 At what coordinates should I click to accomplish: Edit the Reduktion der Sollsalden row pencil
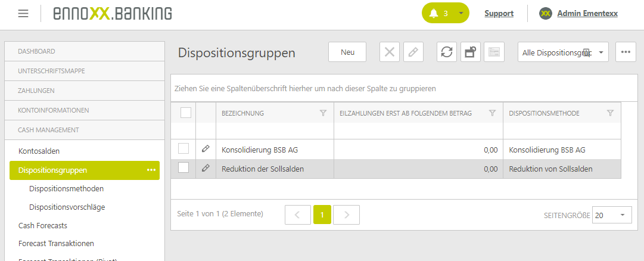tap(206, 168)
